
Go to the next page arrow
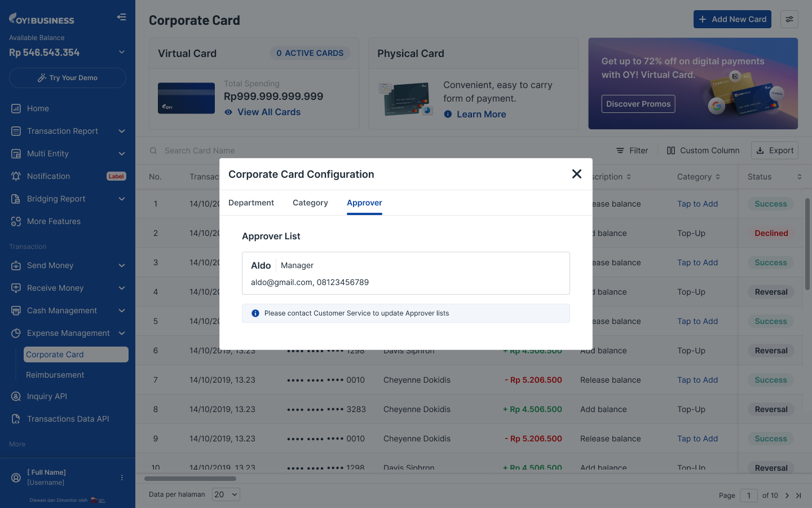click(787, 496)
